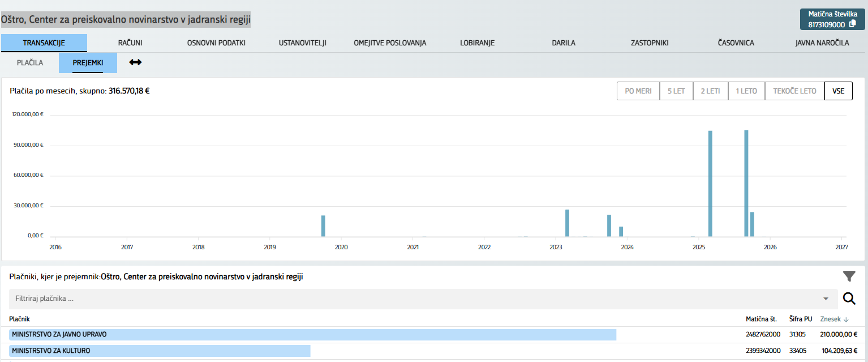Switch to the JAVNA NAROČILA tab
Image resolution: width=868 pixels, height=362 pixels.
pyautogui.click(x=822, y=43)
